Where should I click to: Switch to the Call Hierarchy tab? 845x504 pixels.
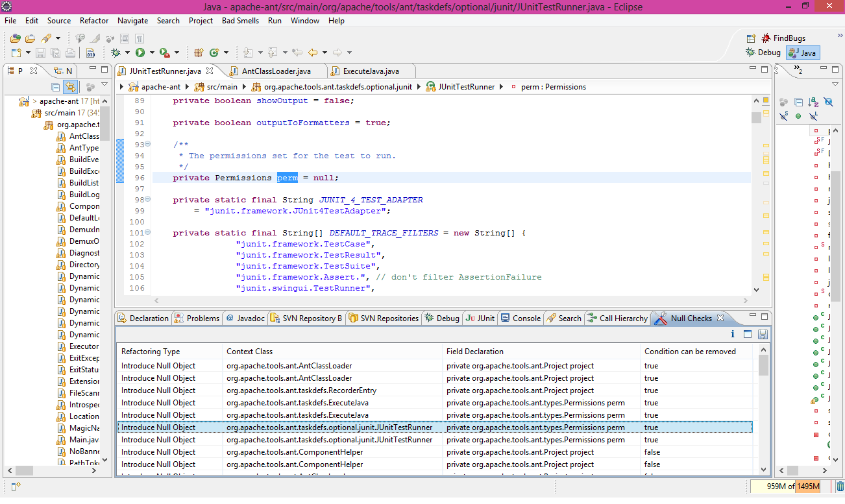[617, 318]
